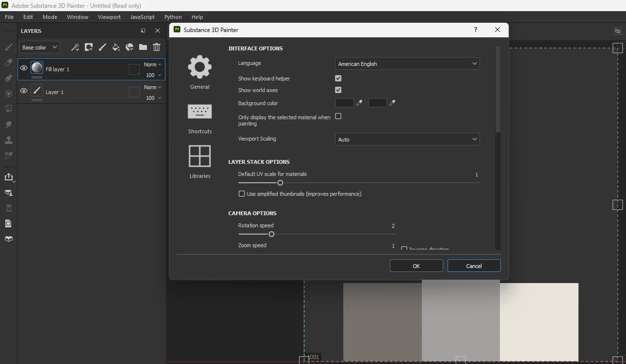Select the Polygon fill cube tool
The image size is (626, 364).
point(8,94)
